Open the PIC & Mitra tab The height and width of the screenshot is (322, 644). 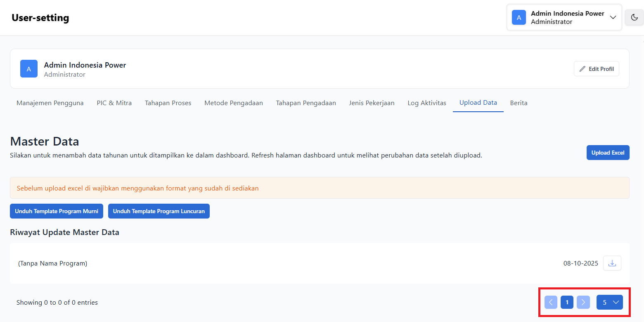pyautogui.click(x=114, y=103)
